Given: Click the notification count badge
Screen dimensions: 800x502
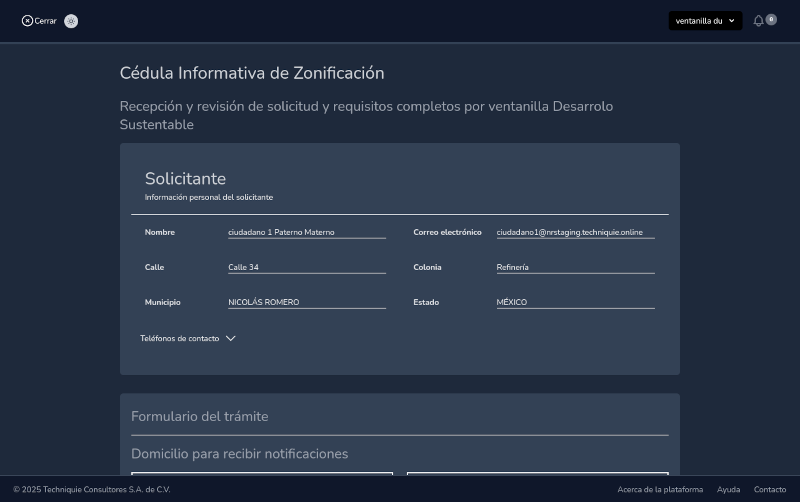Looking at the screenshot, I should click(x=771, y=19).
